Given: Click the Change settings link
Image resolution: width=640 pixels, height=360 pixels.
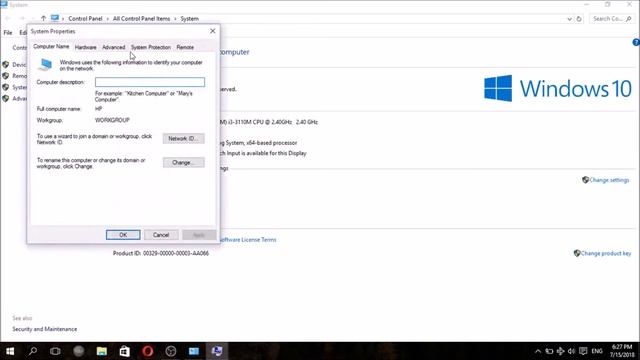Looking at the screenshot, I should 609,180.
